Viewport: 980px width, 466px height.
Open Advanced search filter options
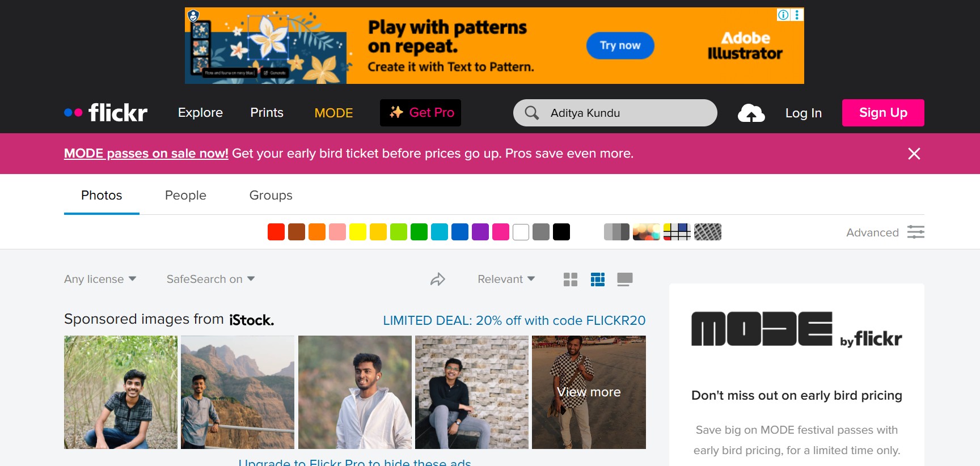tap(885, 232)
